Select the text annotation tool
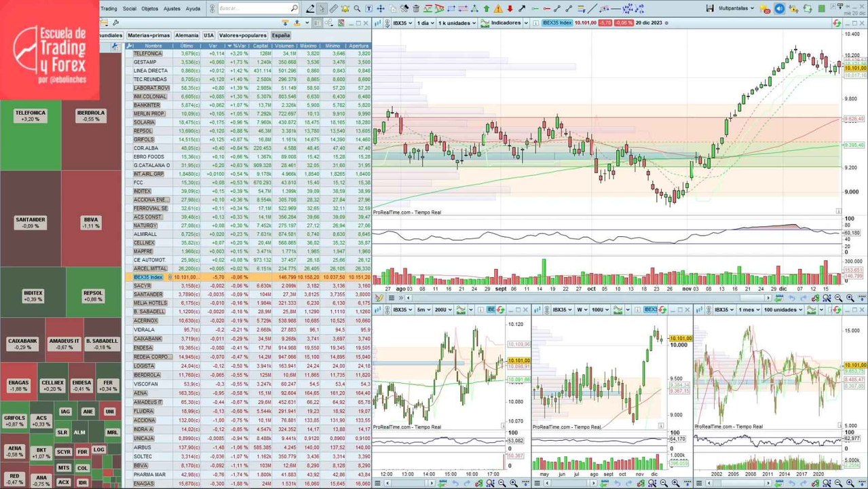868x489 pixels. 369,9
